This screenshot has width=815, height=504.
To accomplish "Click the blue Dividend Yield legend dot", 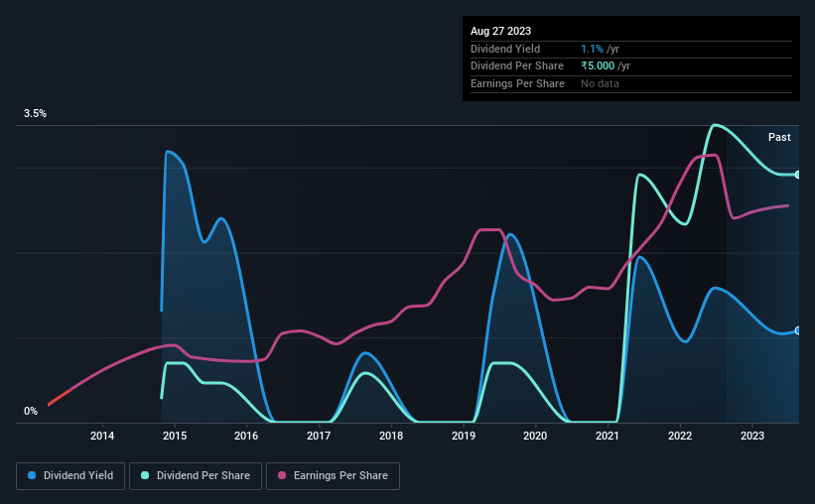I will [32, 475].
